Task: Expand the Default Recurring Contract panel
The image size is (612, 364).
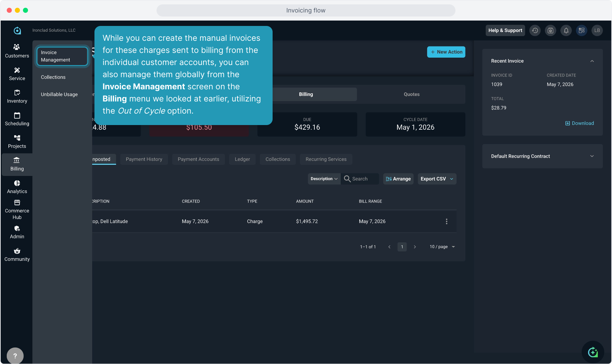Action: tap(592, 156)
